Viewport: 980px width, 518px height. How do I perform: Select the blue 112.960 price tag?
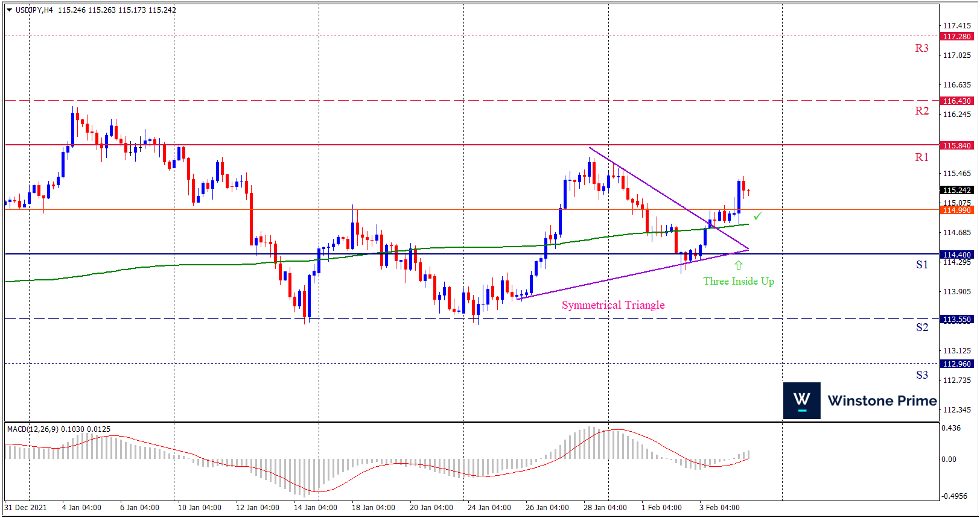pyautogui.click(x=956, y=364)
